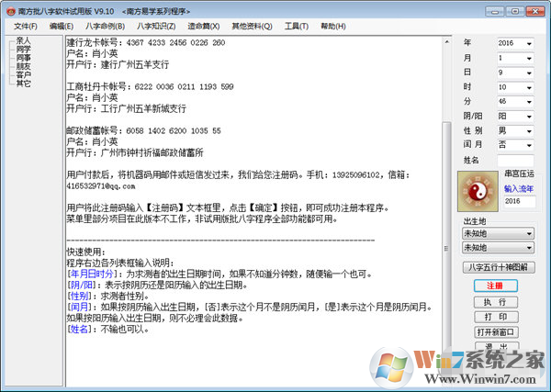Click the 退出 button

(496, 346)
